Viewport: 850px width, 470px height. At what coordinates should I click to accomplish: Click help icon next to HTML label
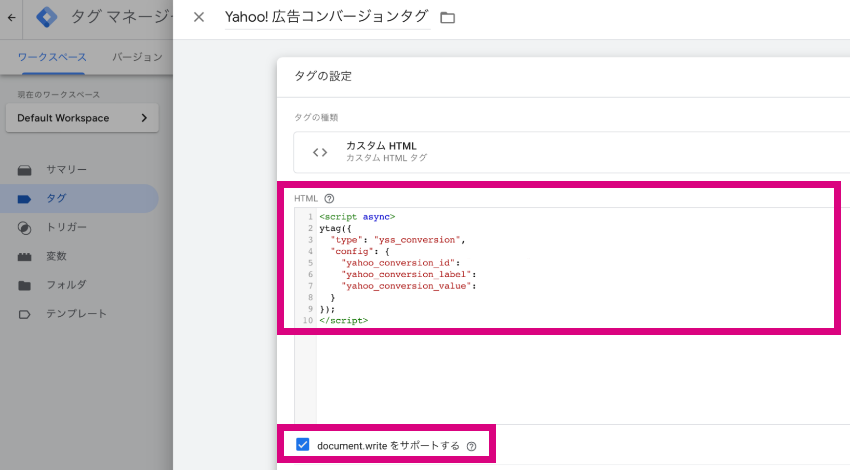pos(329,198)
